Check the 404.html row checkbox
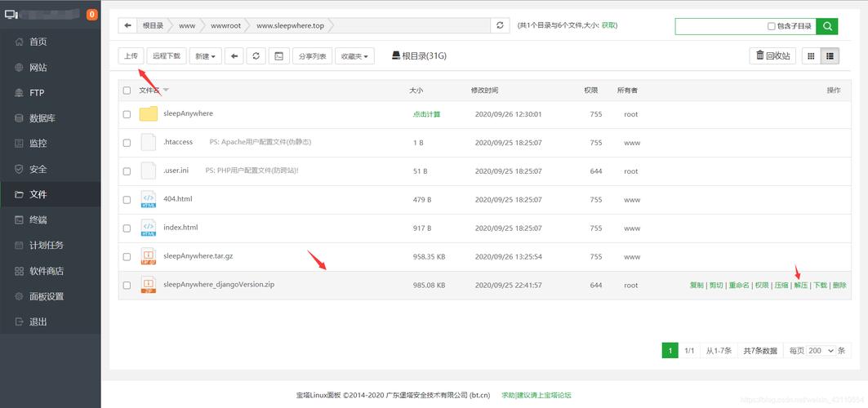 point(127,200)
